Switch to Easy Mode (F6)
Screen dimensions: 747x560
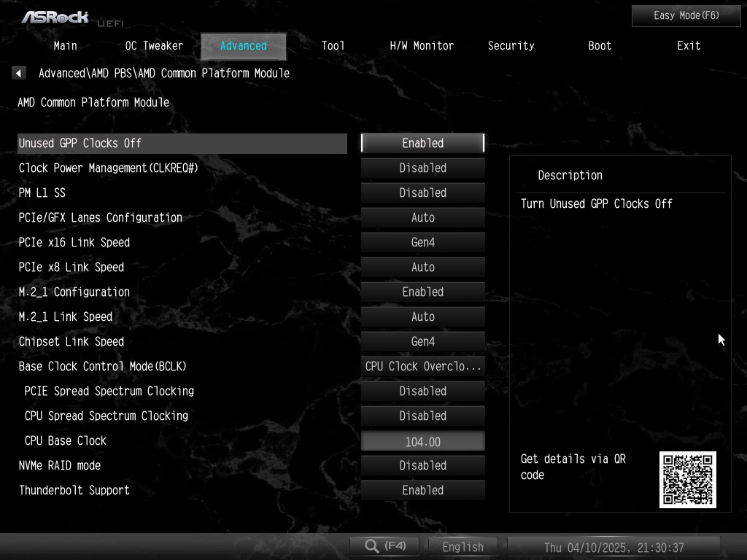pyautogui.click(x=686, y=16)
